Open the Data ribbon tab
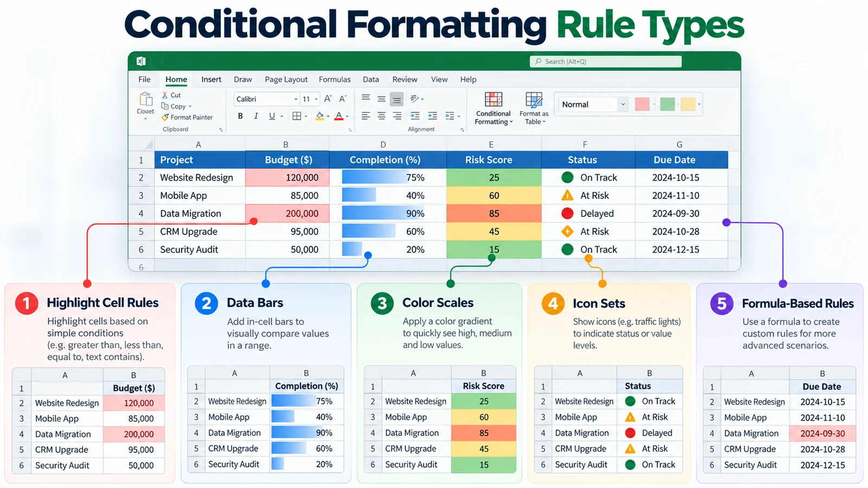This screenshot has width=868, height=488. pos(371,79)
